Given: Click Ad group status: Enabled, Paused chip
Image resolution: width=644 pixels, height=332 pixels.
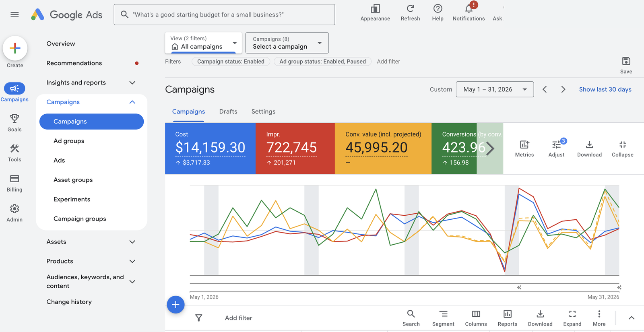Looking at the screenshot, I should click(322, 62).
